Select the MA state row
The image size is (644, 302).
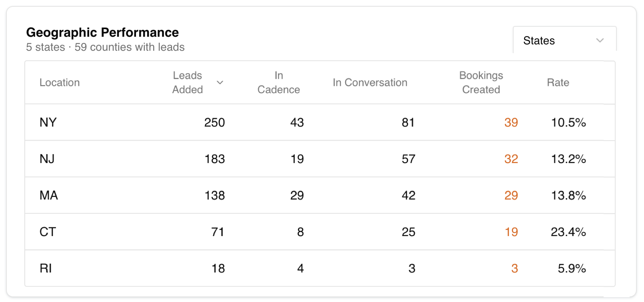[x=160, y=195]
